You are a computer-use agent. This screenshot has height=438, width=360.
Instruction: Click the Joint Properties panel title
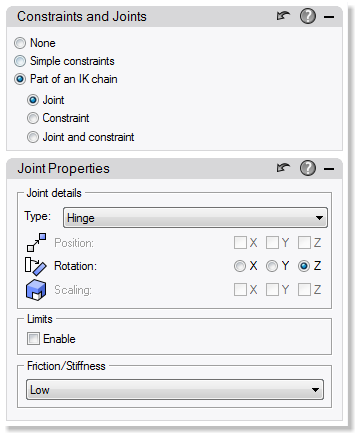pyautogui.click(x=63, y=168)
